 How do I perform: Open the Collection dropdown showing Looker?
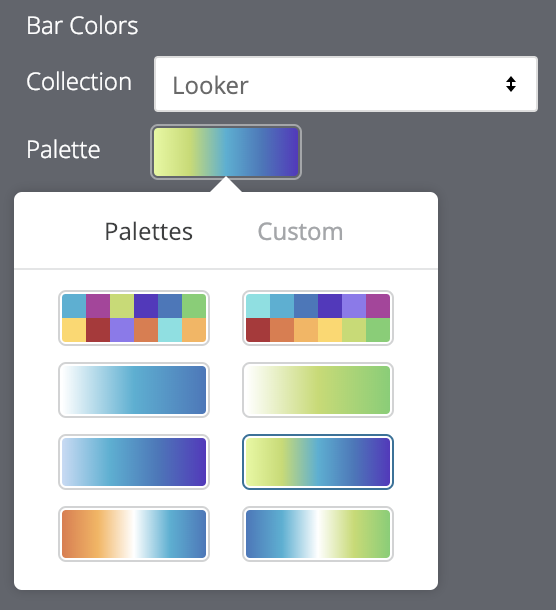346,84
